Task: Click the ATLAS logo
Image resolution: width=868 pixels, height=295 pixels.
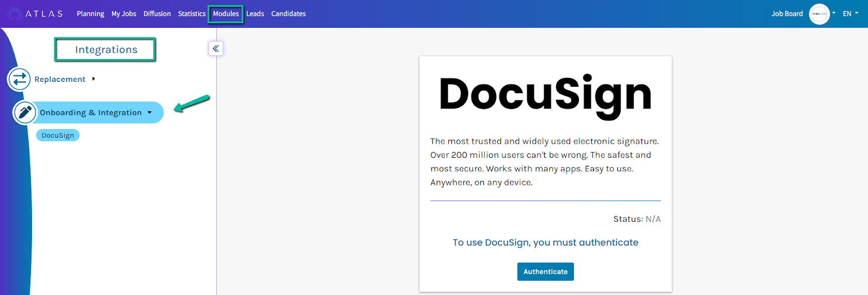Action: pos(36,14)
